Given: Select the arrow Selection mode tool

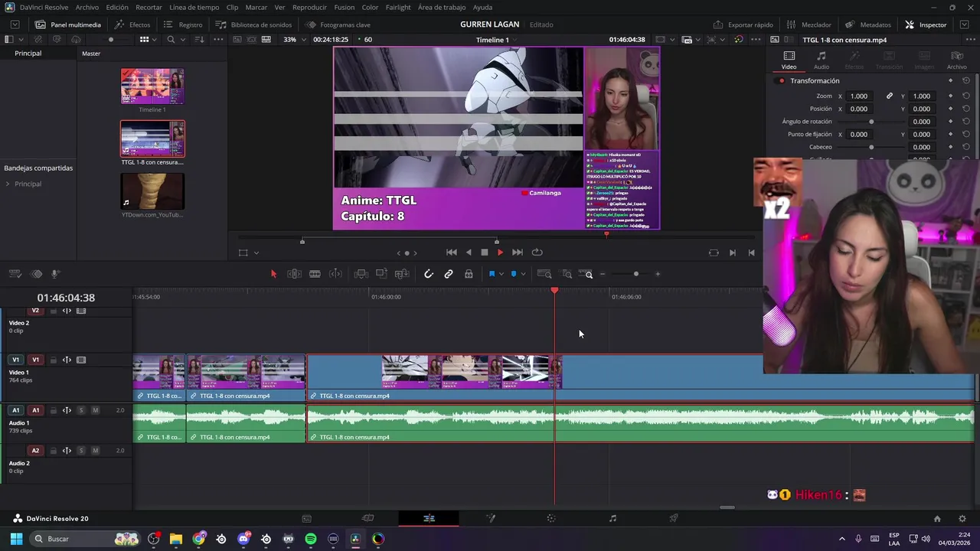Looking at the screenshot, I should pyautogui.click(x=273, y=274).
